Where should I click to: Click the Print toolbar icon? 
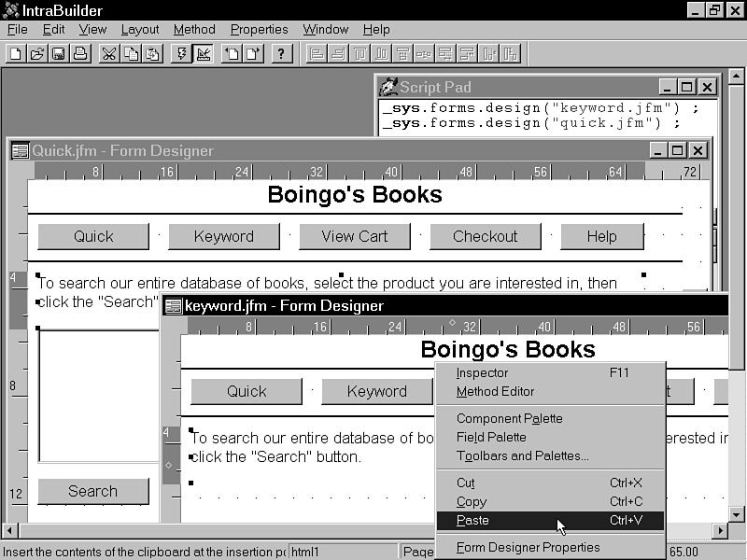80,53
